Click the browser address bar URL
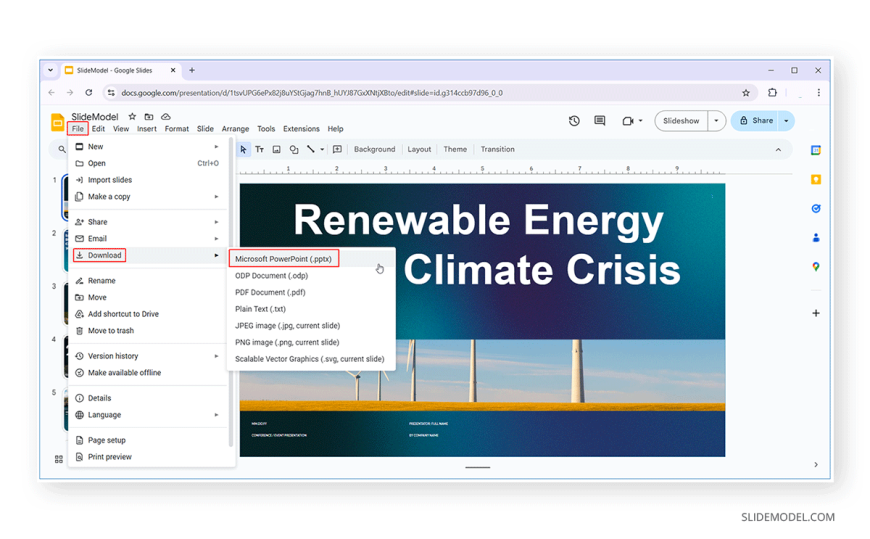Image resolution: width=870 pixels, height=539 pixels. click(x=312, y=93)
